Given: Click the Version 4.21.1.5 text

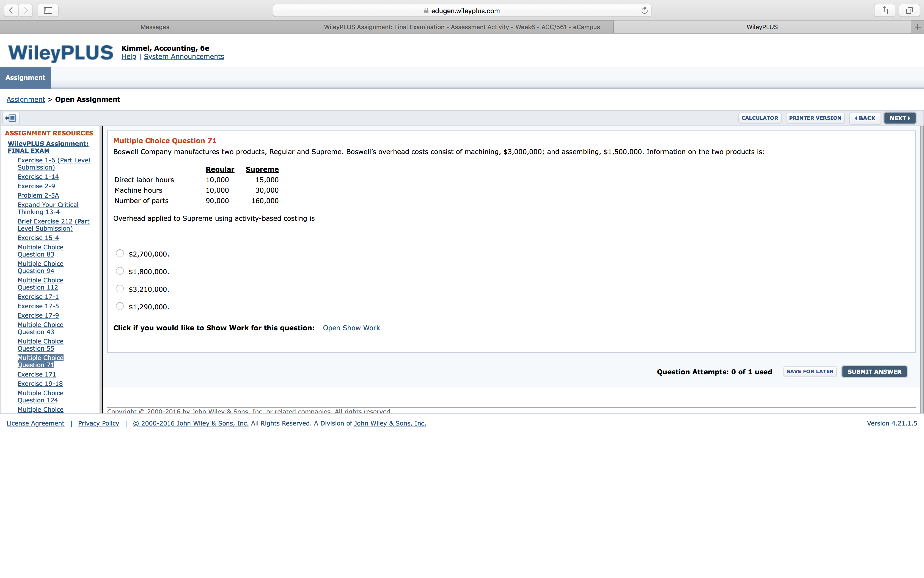Looking at the screenshot, I should [x=892, y=423].
